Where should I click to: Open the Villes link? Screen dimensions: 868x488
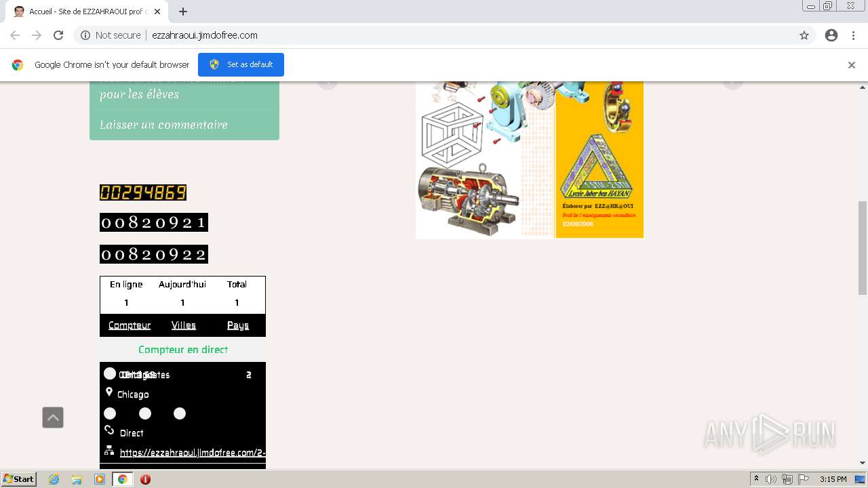tap(184, 325)
